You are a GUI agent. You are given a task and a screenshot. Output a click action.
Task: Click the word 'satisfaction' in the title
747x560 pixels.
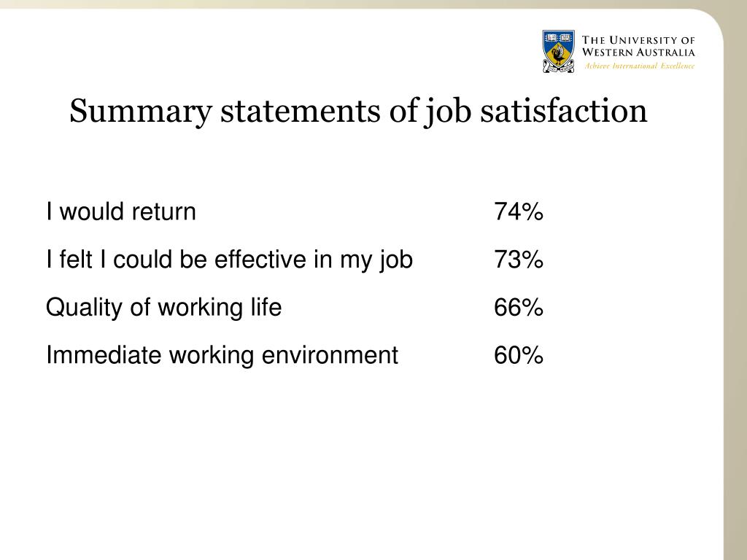click(564, 111)
